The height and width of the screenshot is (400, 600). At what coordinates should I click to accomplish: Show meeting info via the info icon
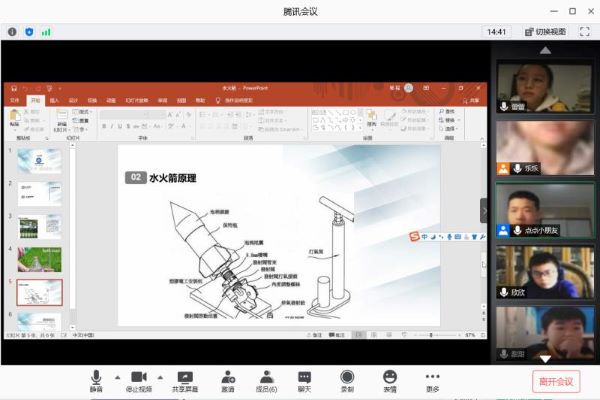(x=13, y=32)
